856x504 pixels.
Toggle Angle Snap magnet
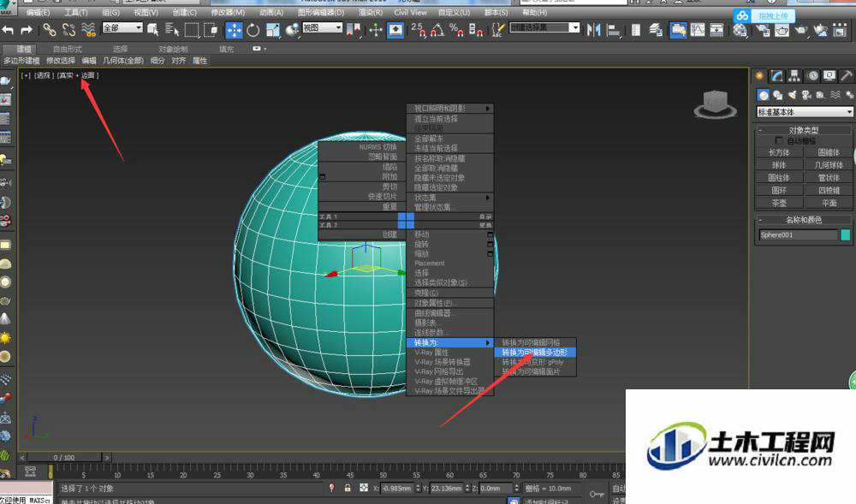tap(437, 30)
